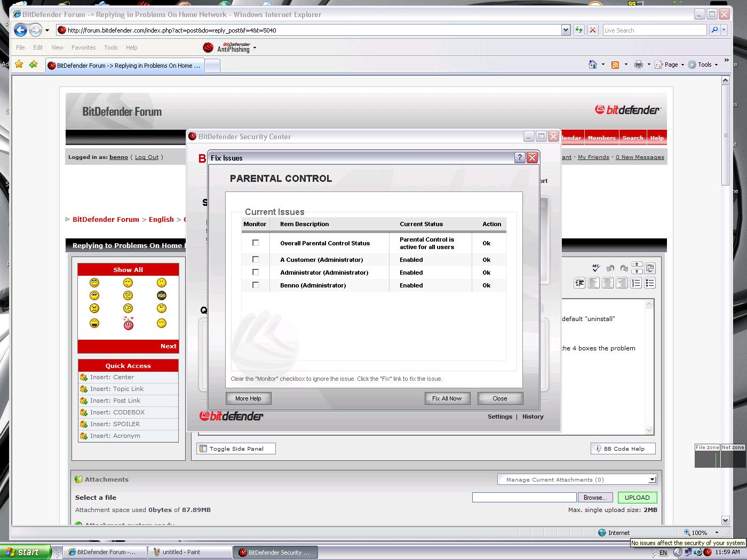Insert a bulleted list
The image size is (747, 560).
(x=650, y=283)
